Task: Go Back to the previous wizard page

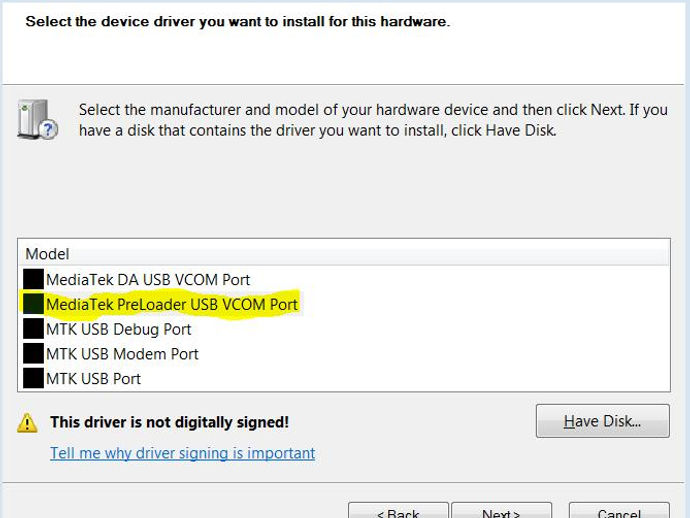Action: [x=398, y=511]
